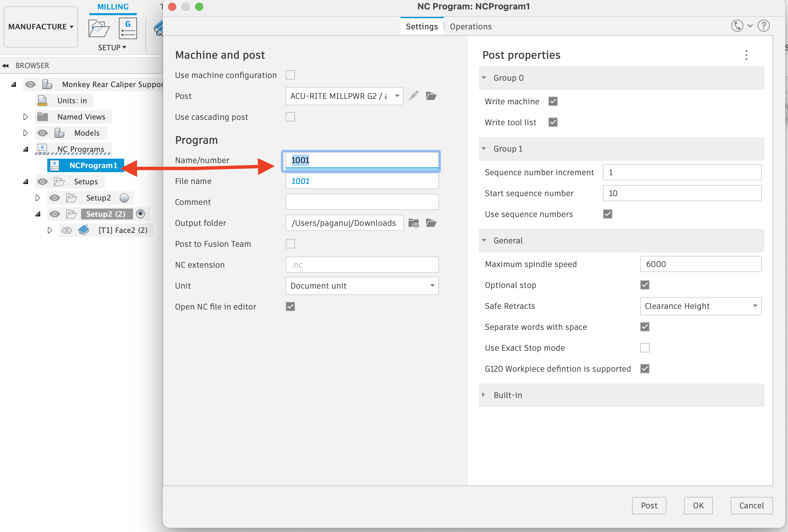Open the Safe Retracts dropdown
Screen dimensions: 788x532
pos(700,306)
